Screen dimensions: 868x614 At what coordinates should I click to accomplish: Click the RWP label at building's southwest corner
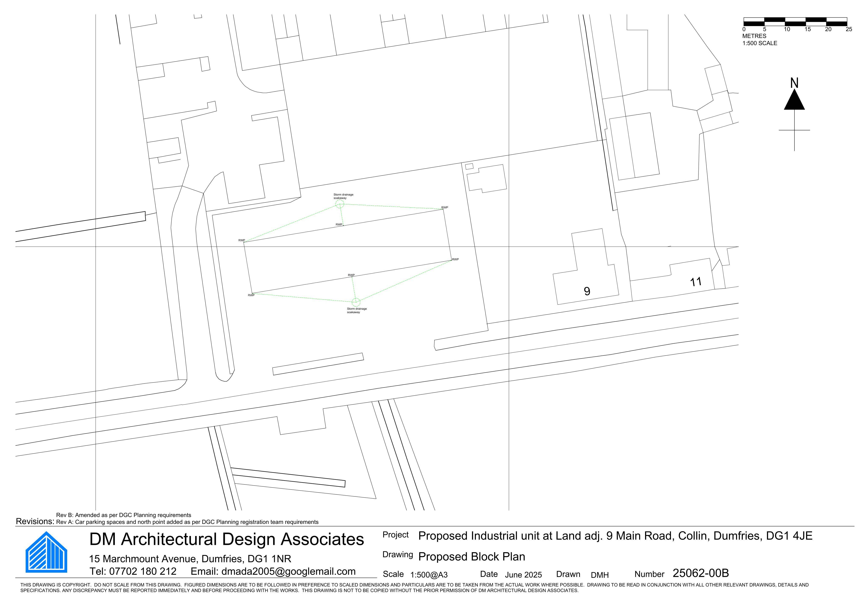[251, 295]
